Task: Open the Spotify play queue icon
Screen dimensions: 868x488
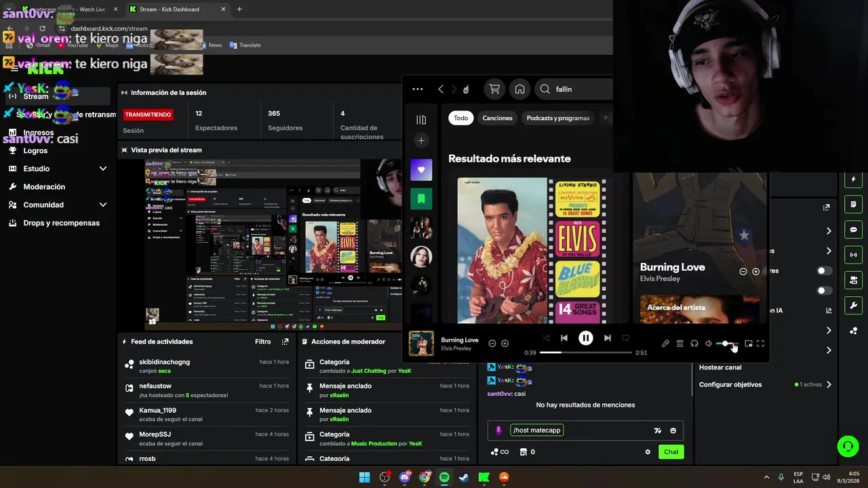Action: coord(679,344)
